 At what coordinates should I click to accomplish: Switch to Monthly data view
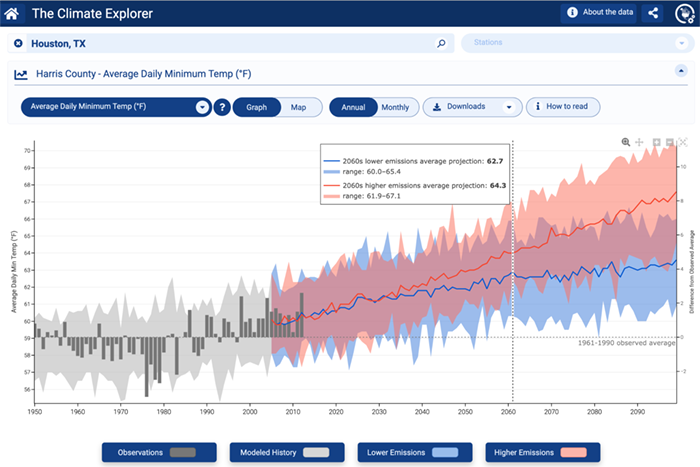(395, 107)
